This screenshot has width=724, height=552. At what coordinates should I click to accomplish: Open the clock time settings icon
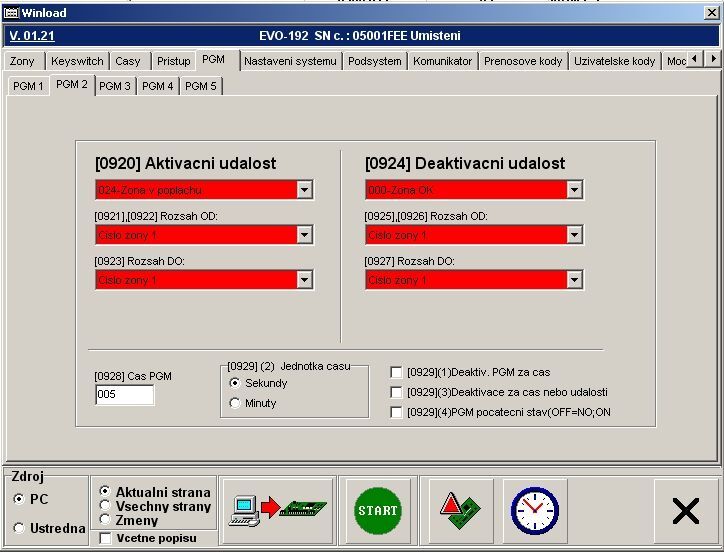point(534,510)
